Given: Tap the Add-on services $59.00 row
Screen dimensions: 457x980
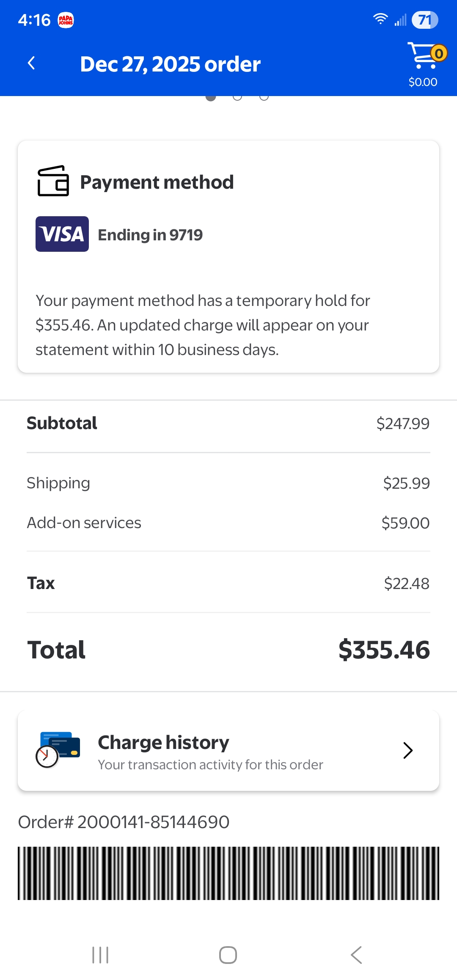Looking at the screenshot, I should (x=228, y=523).
